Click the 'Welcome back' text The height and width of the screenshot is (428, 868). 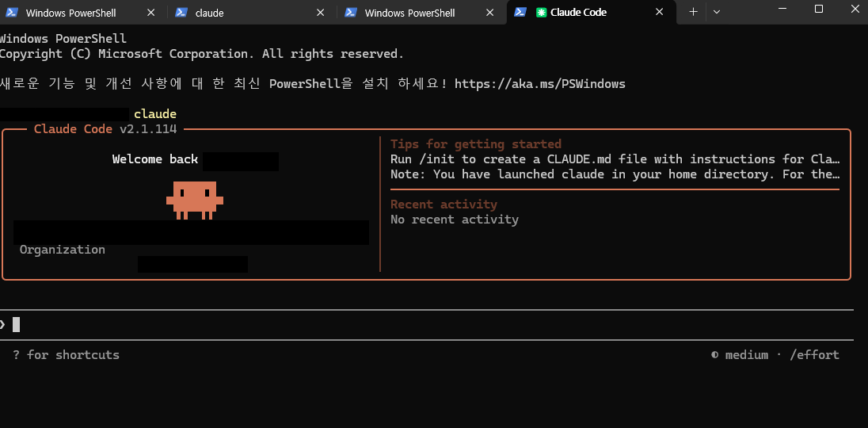click(x=155, y=159)
